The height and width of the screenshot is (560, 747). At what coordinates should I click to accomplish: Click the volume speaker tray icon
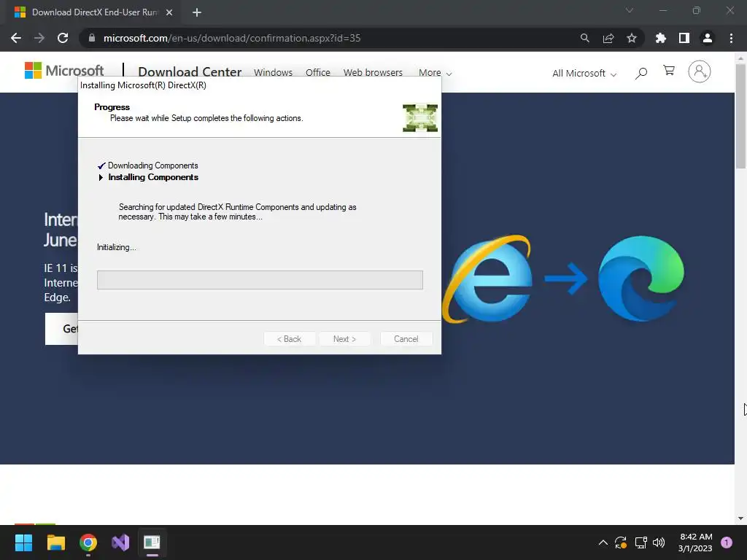659,542
